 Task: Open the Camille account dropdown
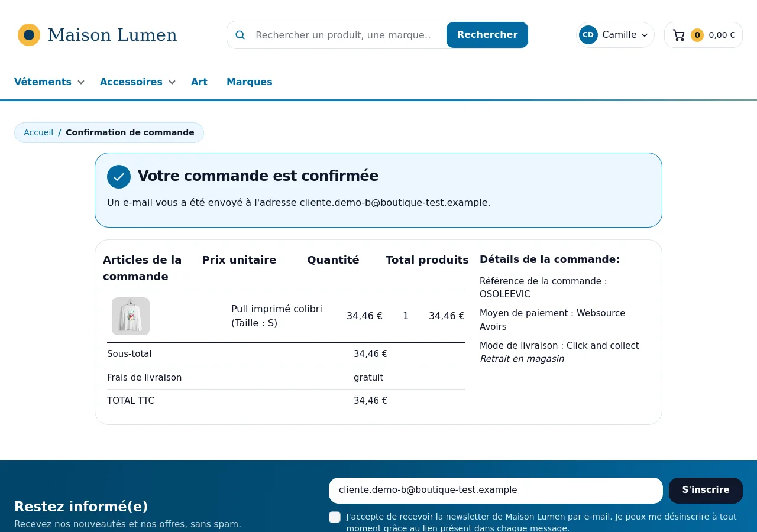tap(615, 35)
